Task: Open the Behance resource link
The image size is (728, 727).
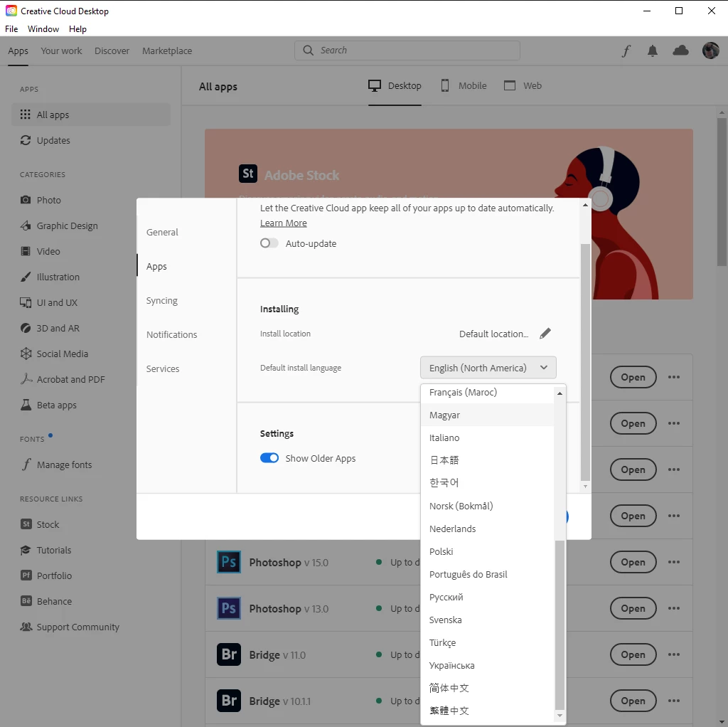Action: click(45, 601)
